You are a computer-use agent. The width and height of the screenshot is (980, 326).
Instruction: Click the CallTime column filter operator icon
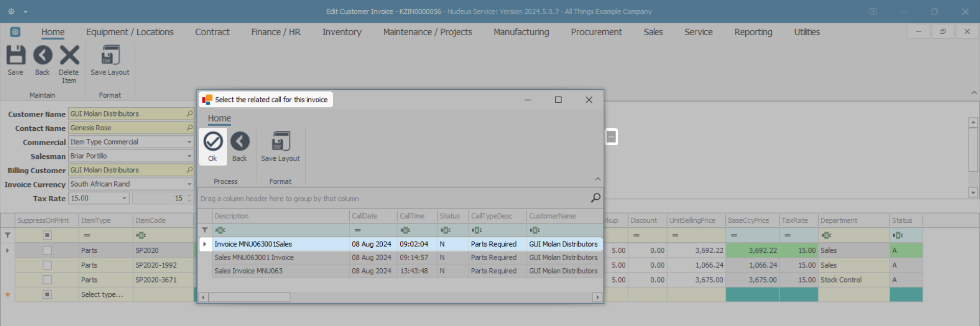(405, 230)
